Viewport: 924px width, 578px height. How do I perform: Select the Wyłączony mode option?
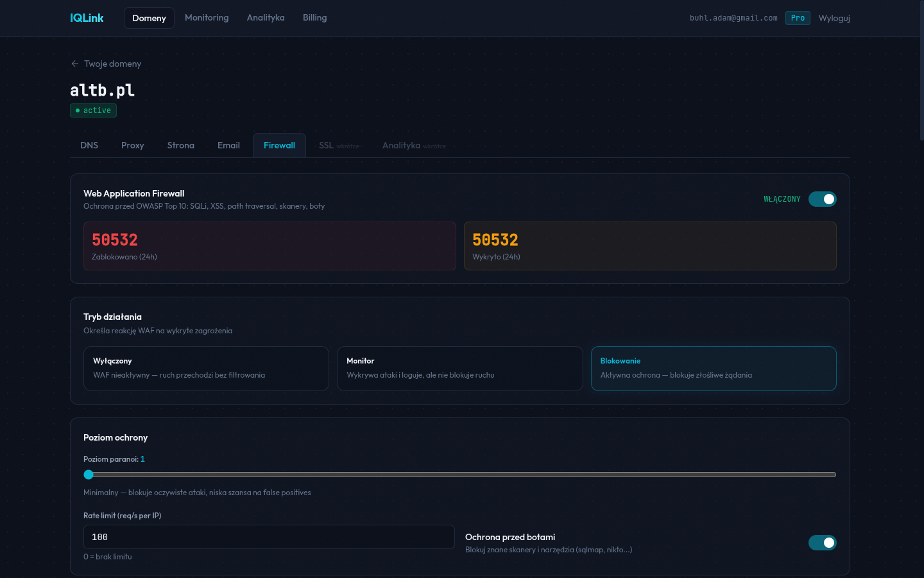206,369
